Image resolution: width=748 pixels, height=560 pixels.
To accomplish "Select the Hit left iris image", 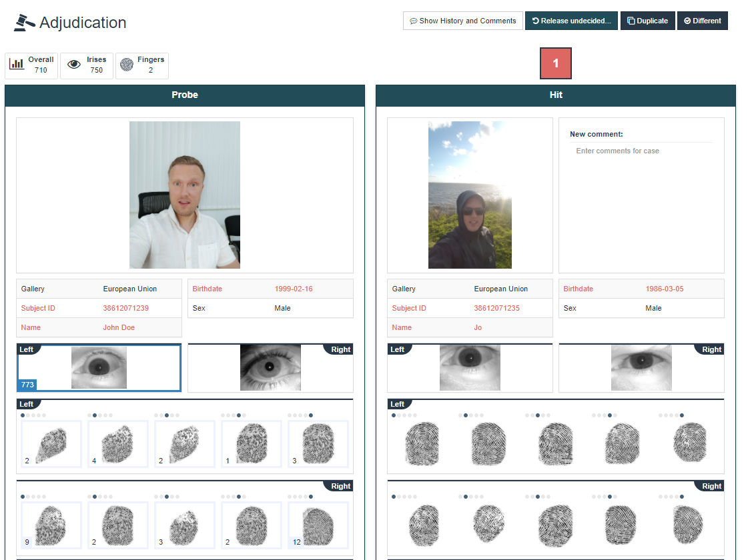I will (470, 367).
